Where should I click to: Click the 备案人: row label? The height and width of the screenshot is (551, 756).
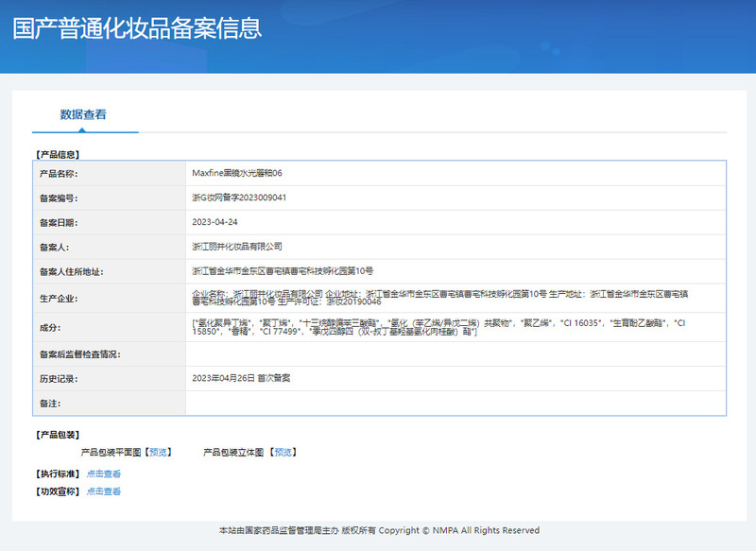54,248
